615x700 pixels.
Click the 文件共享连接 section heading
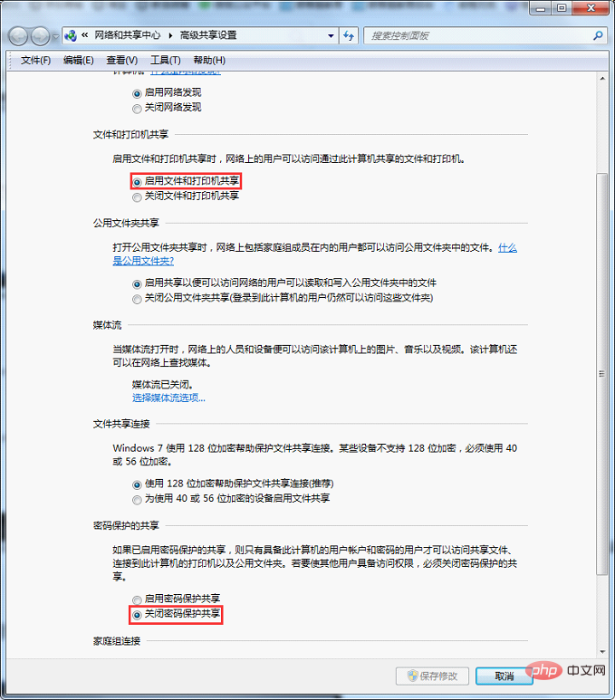pos(121,424)
